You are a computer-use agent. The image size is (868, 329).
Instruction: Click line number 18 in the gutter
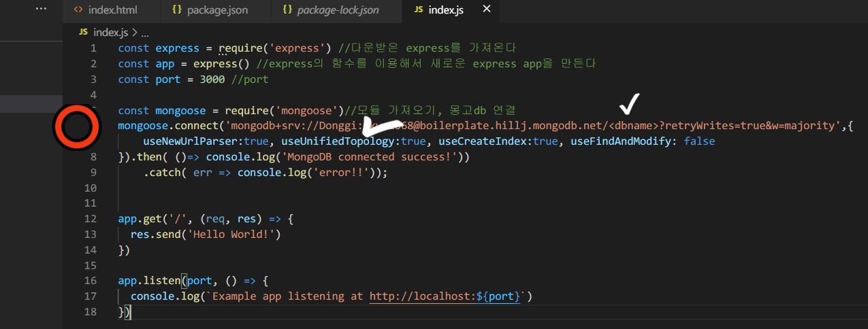tap(91, 312)
